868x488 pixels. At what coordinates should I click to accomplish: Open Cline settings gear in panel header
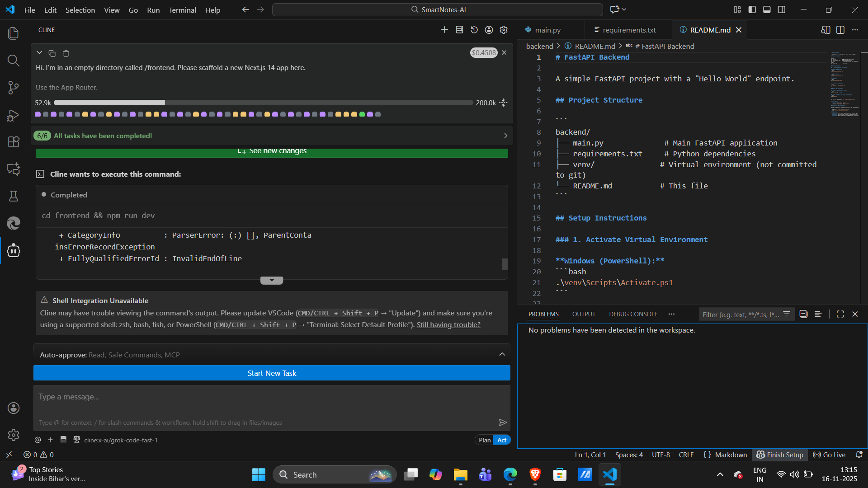point(504,30)
